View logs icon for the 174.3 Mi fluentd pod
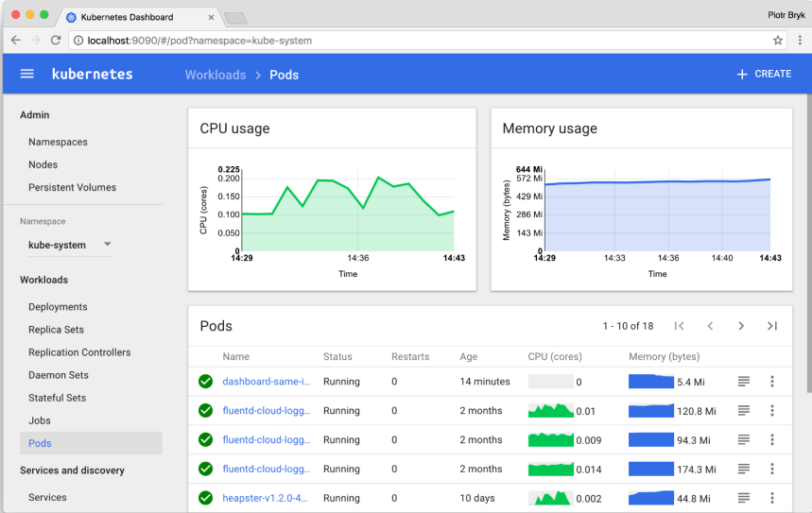This screenshot has height=513, width=812. [x=744, y=469]
